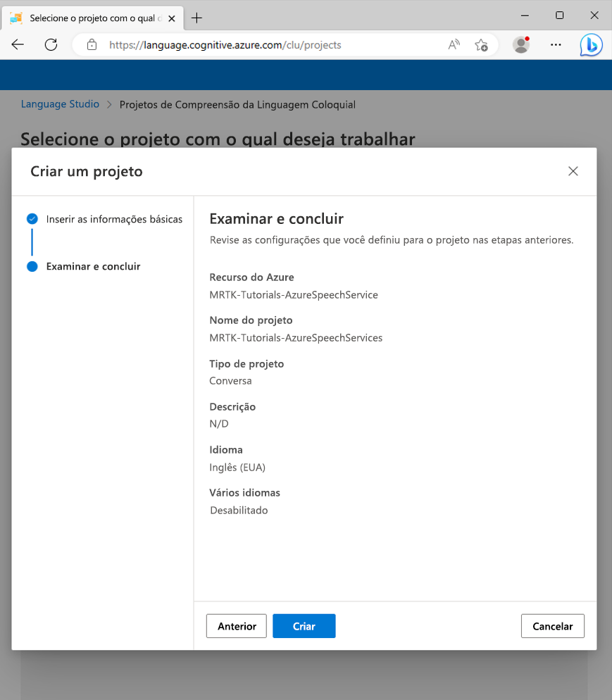Screen dimensions: 612x700
Task: Select the project name MRTK-Tutorials-AzureSpeechServices
Action: [296, 337]
